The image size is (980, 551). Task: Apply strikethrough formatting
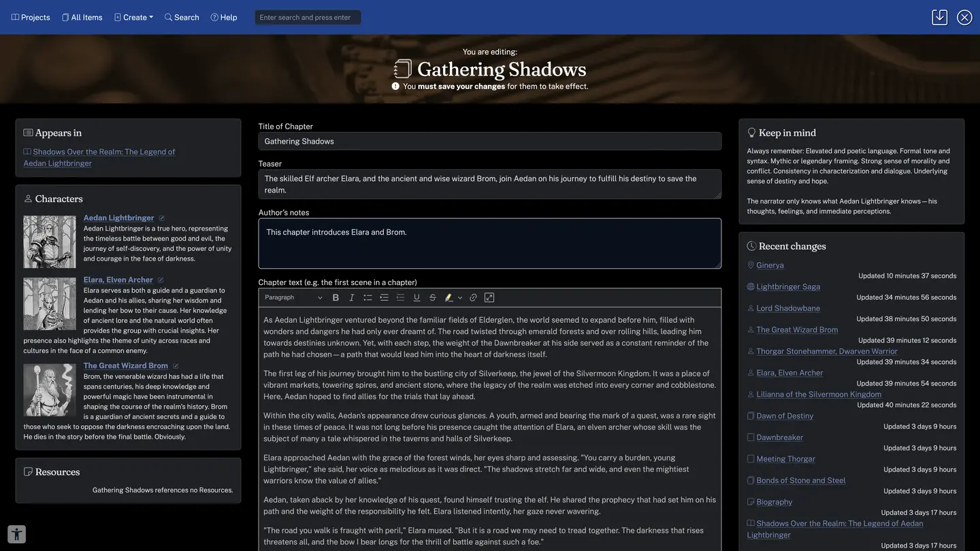point(433,298)
